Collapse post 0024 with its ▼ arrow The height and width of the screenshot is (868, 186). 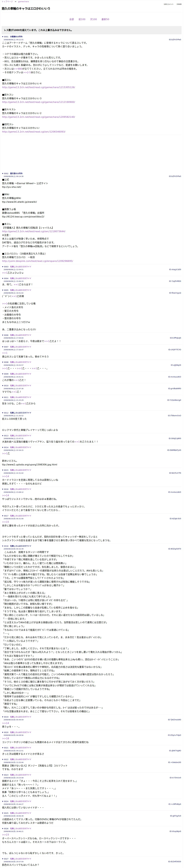pyautogui.click(x=3, y=801)
